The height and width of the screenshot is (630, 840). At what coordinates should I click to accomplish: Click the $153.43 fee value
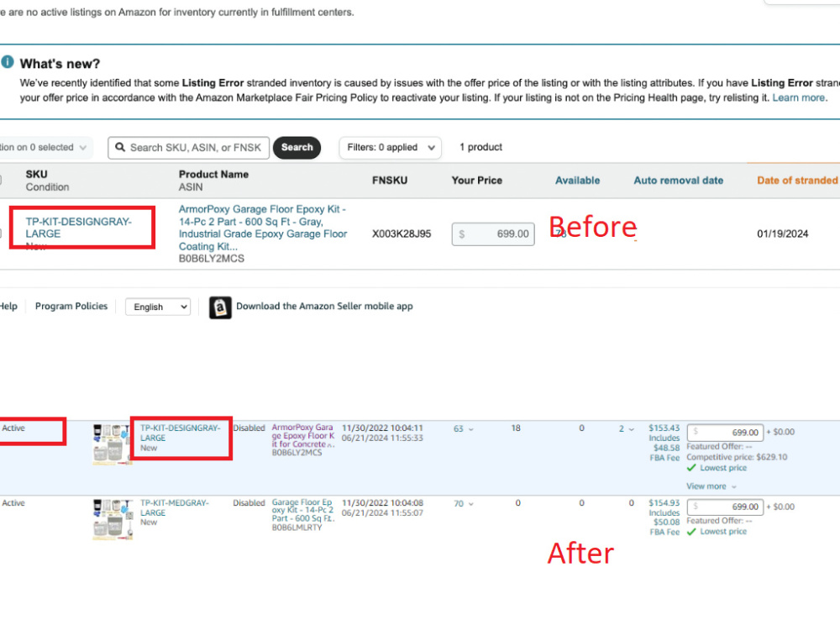click(664, 428)
